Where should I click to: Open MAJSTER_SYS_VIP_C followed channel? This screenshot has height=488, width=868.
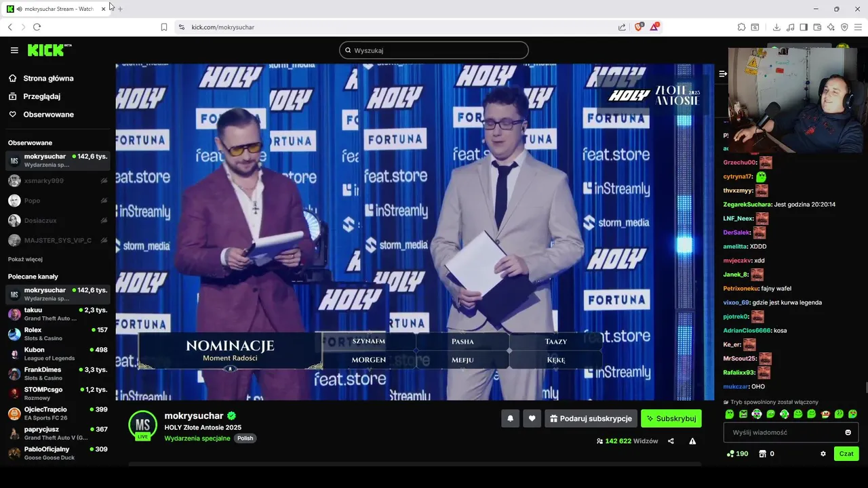(58, 240)
